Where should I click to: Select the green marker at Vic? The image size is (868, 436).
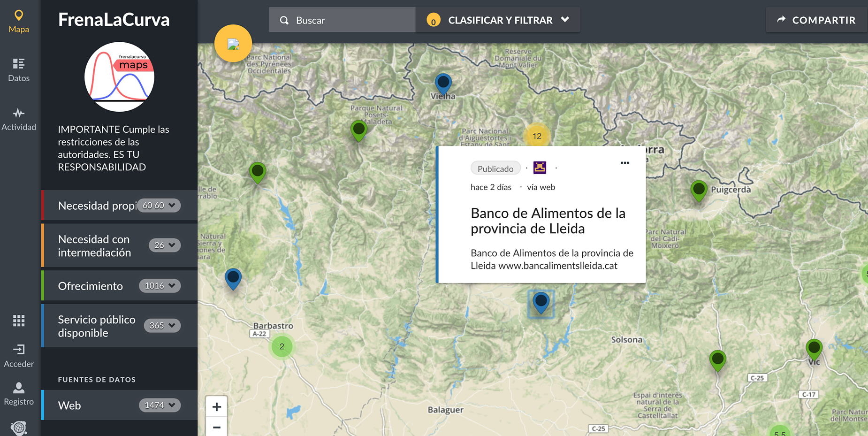tap(814, 350)
